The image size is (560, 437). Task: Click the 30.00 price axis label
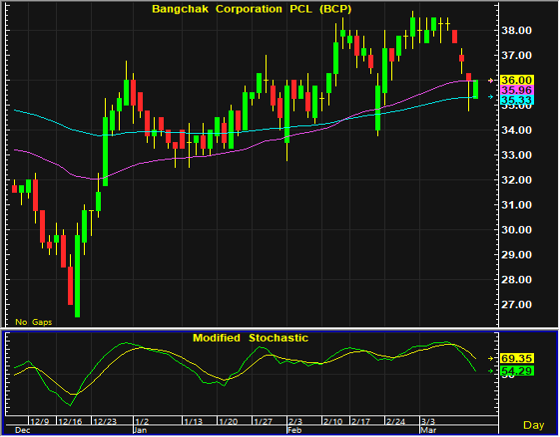click(x=516, y=230)
